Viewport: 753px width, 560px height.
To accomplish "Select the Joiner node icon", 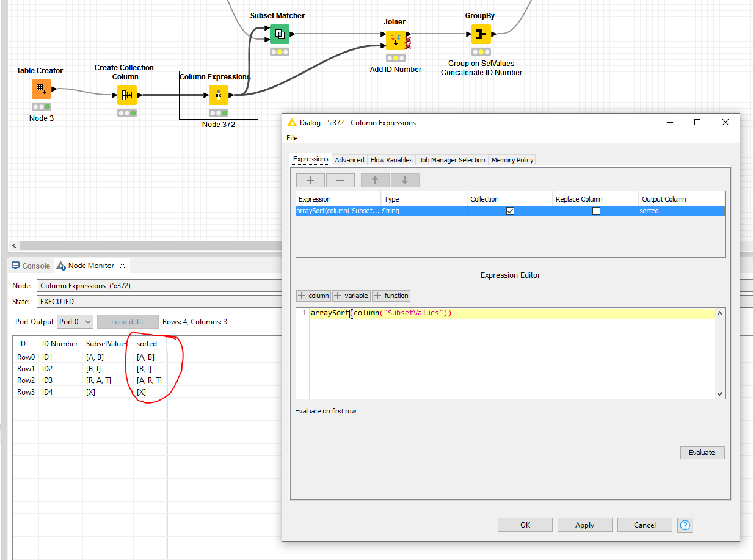I will click(396, 40).
